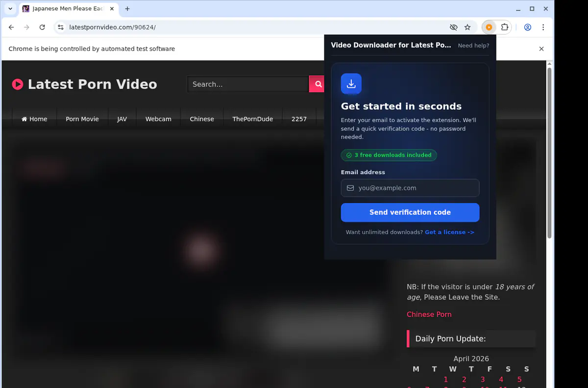Open the Get a license link
588x388 pixels.
pyautogui.click(x=449, y=233)
